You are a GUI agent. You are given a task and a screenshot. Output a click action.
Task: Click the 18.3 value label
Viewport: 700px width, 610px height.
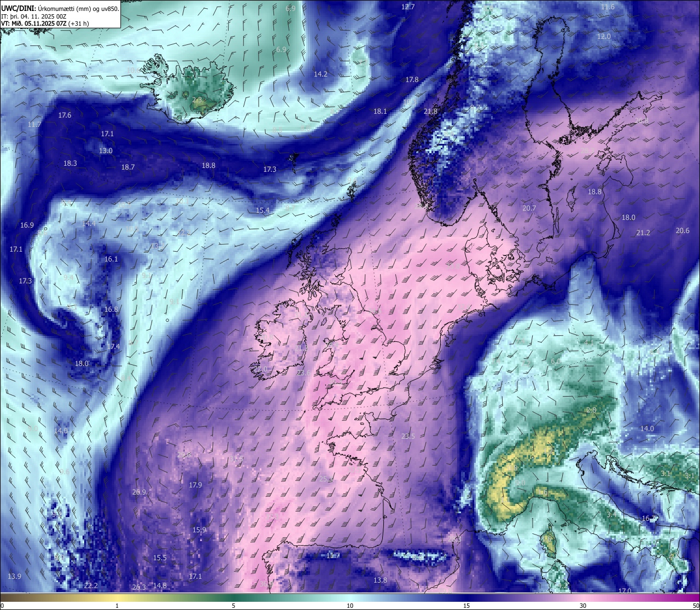click(70, 164)
